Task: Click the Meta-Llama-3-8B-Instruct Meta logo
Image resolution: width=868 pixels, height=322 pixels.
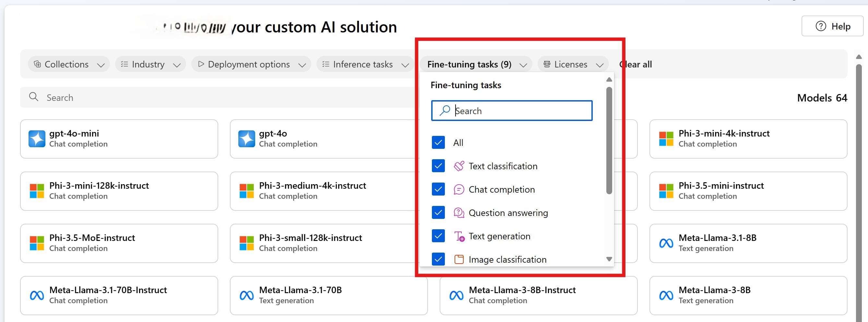Action: click(x=456, y=295)
